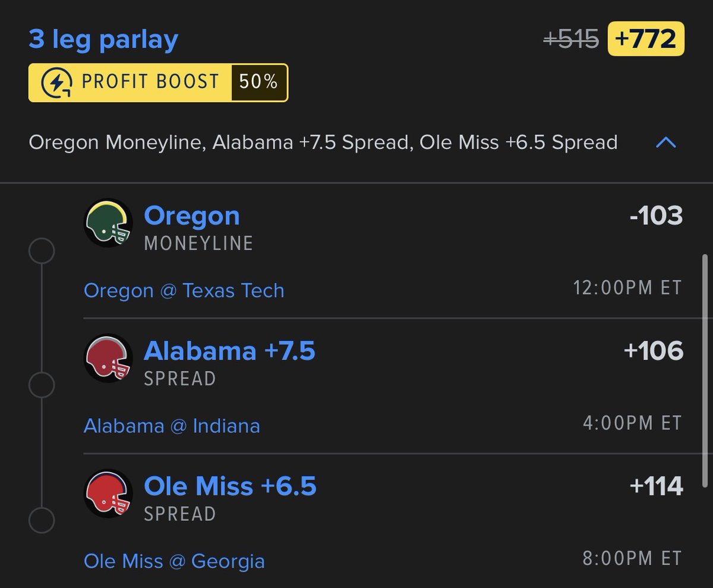Image resolution: width=713 pixels, height=588 pixels.
Task: Click the Ole Miss red helmet icon
Action: pos(108,493)
